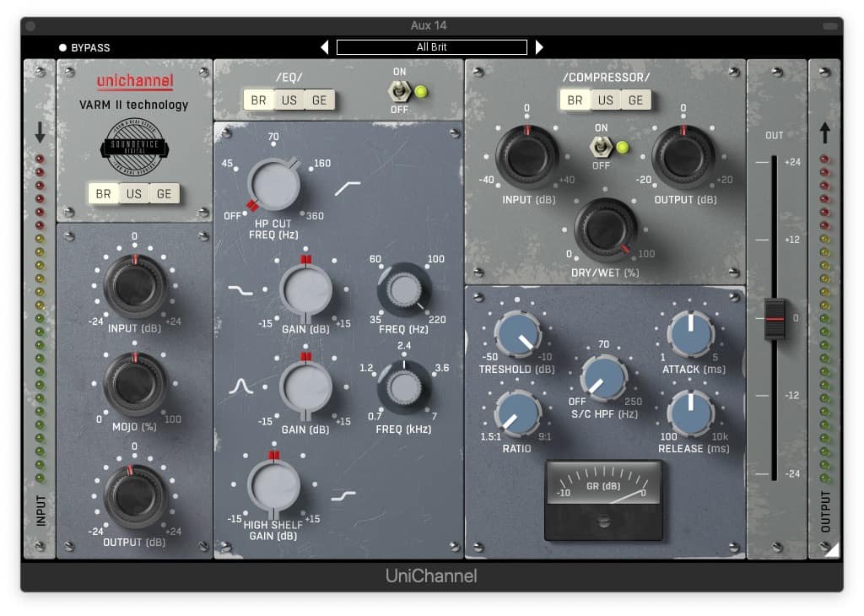
Task: Click the channel INPUT (dB) knob
Action: click(135, 286)
